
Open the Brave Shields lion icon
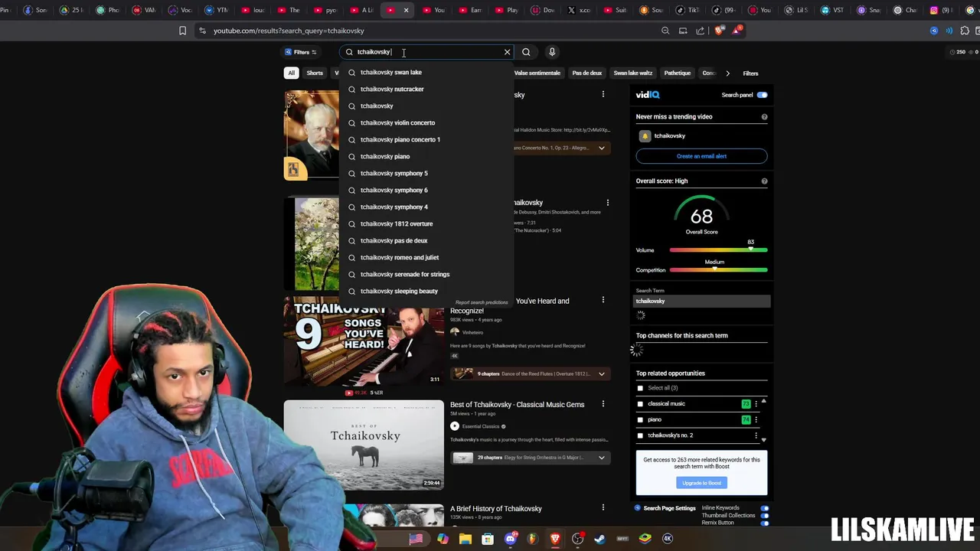(x=718, y=31)
